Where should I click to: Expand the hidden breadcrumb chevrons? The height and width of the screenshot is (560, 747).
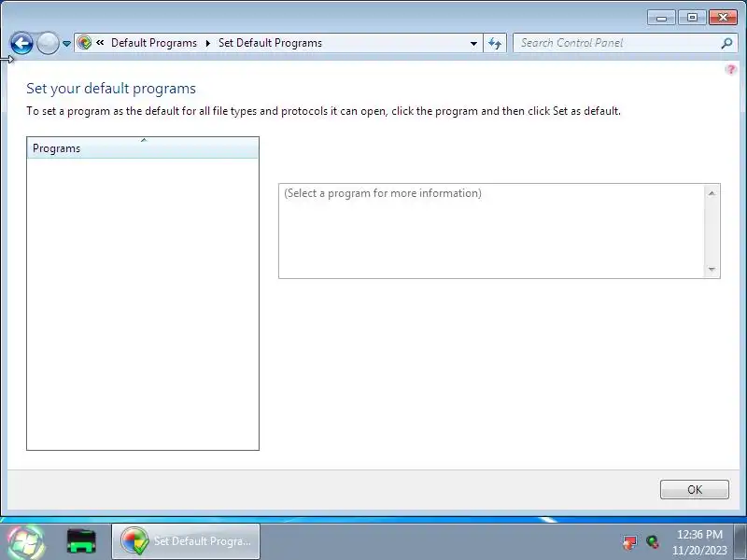[x=100, y=42]
